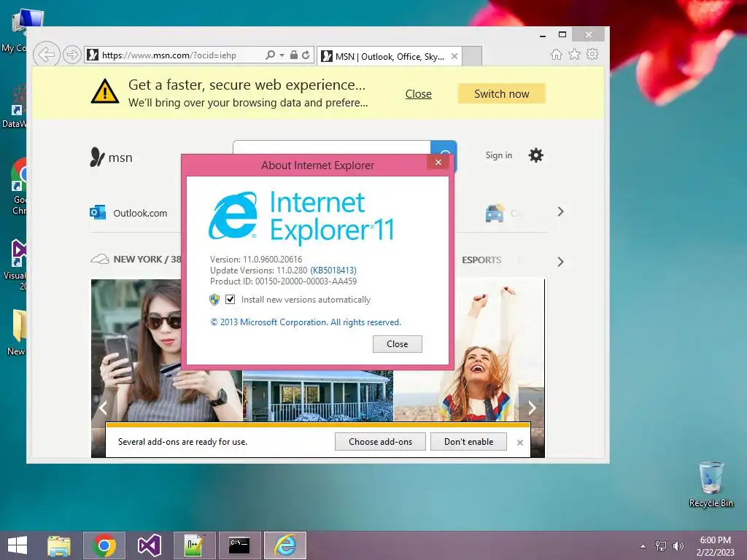Refresh the page with the reload icon
The image size is (747, 560).
click(x=306, y=55)
